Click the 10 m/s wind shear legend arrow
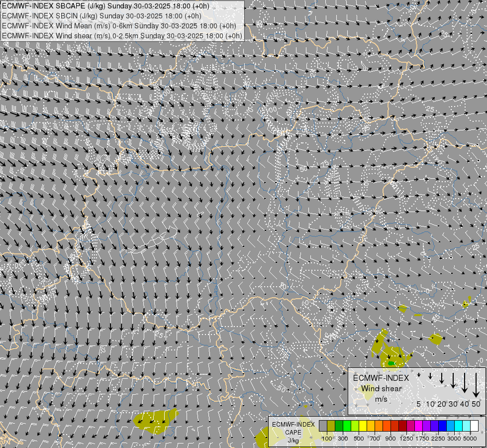This screenshot has width=487, height=448. point(430,376)
